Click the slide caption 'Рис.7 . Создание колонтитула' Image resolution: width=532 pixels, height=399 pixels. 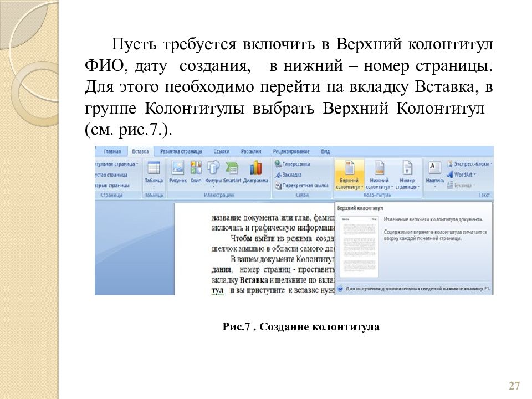(301, 327)
